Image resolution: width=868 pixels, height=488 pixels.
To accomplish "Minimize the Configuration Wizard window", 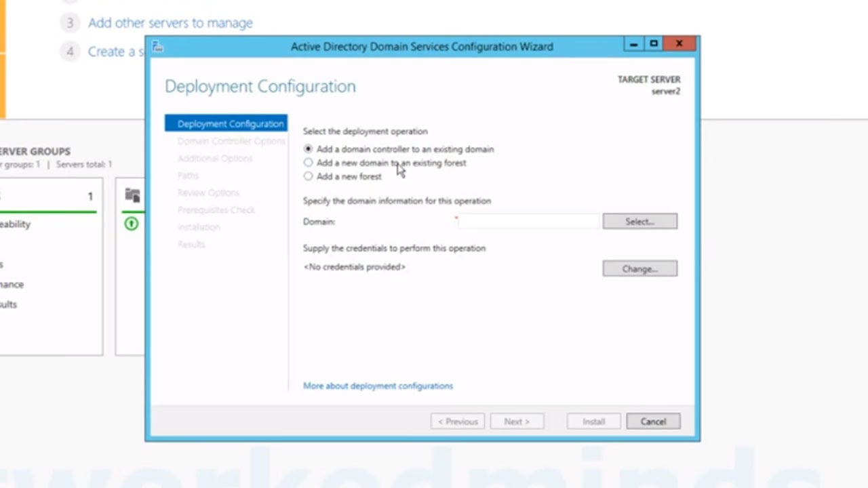I will [x=633, y=44].
